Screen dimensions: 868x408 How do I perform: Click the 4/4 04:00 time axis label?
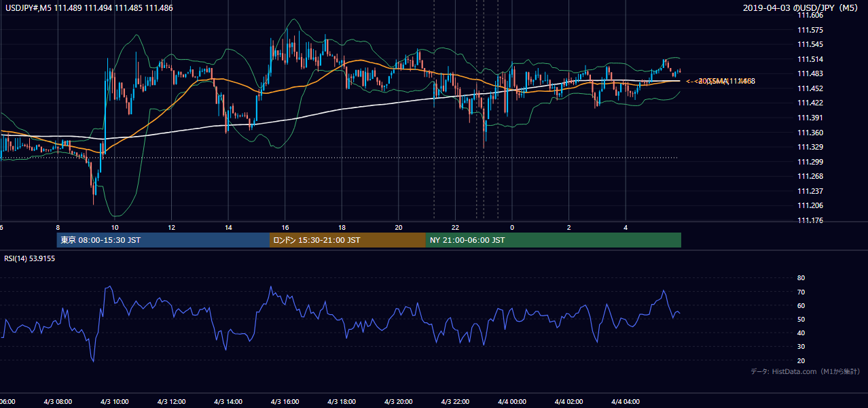coord(626,401)
